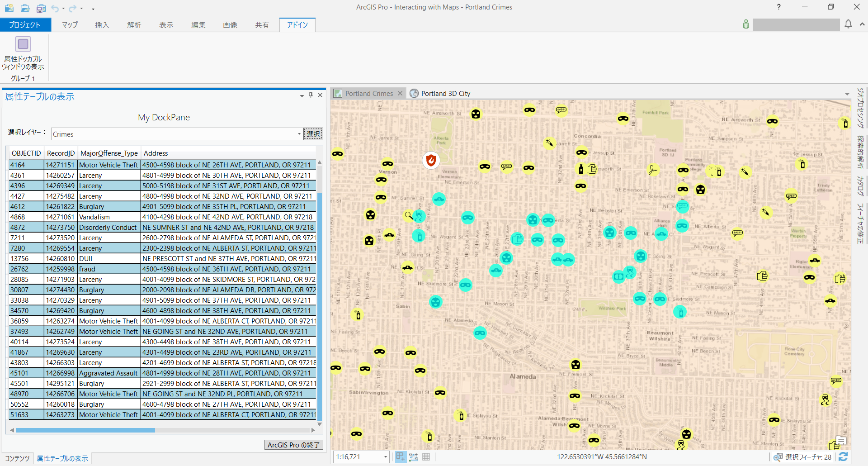Switch to 属性テーブルの表示 bottom tab
868x466 pixels.
click(62, 458)
